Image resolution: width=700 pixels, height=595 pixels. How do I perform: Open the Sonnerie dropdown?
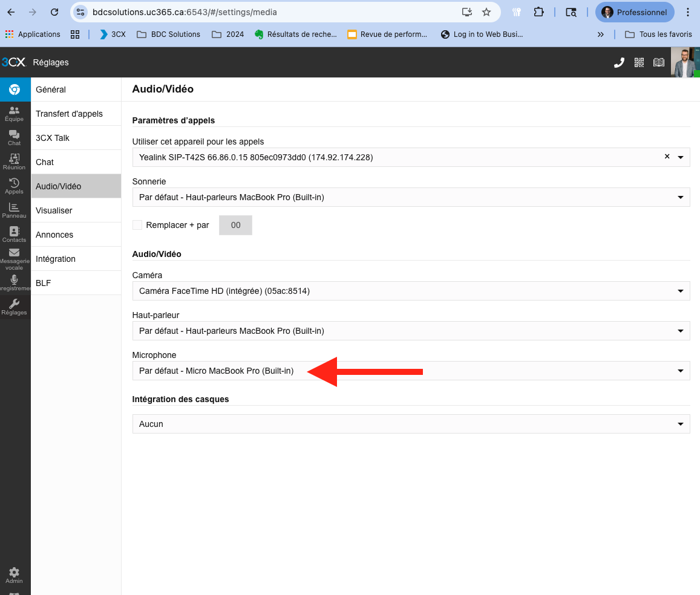(x=411, y=197)
